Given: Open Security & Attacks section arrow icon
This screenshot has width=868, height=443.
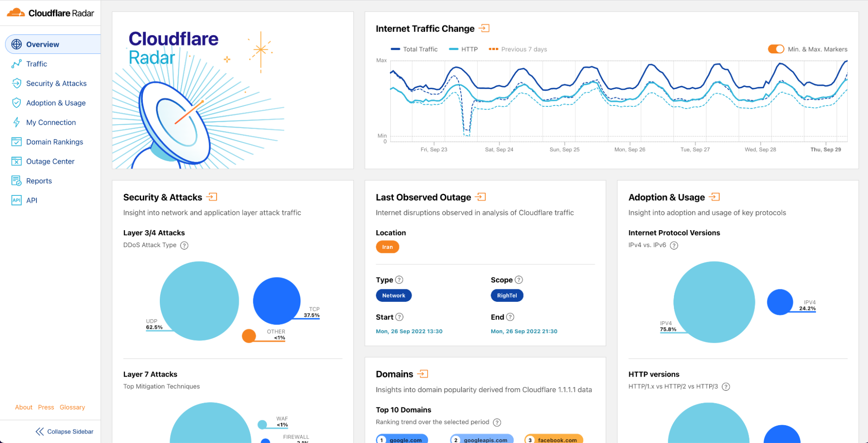Looking at the screenshot, I should click(211, 197).
